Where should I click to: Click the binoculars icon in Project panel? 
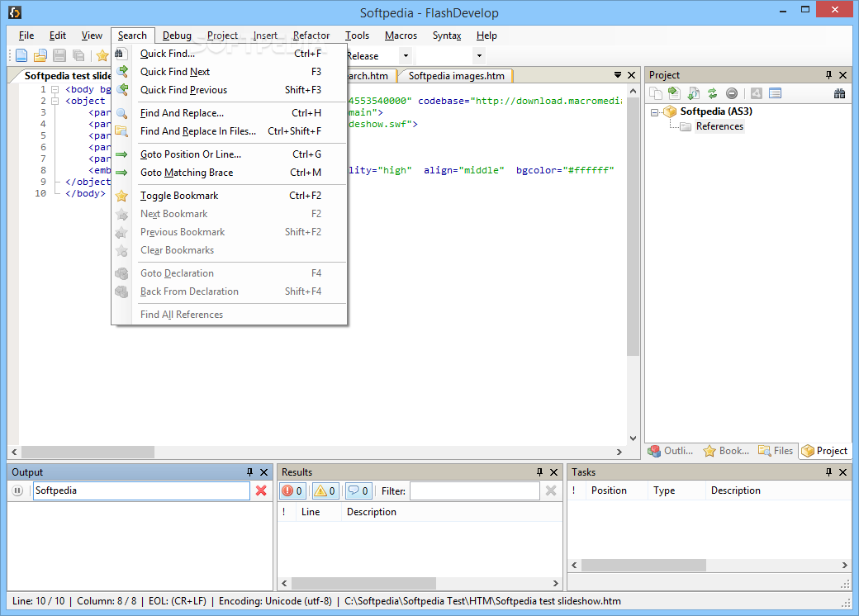839,93
